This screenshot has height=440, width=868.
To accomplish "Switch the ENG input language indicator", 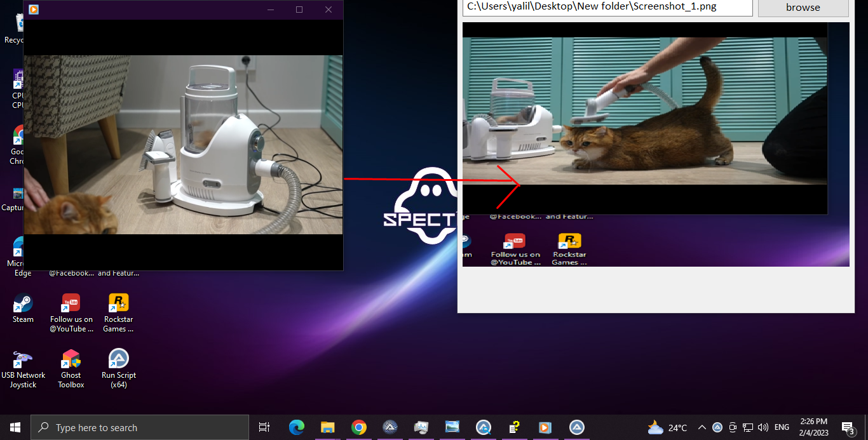I will coord(782,427).
